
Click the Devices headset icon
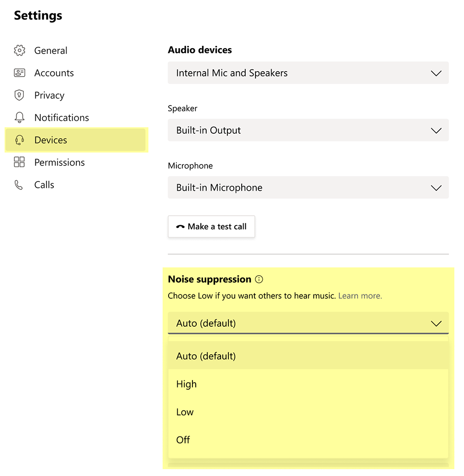(19, 140)
